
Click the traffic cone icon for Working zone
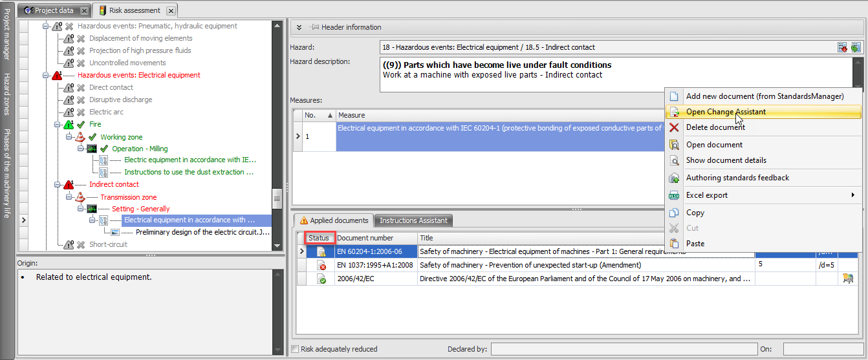pyautogui.click(x=80, y=137)
